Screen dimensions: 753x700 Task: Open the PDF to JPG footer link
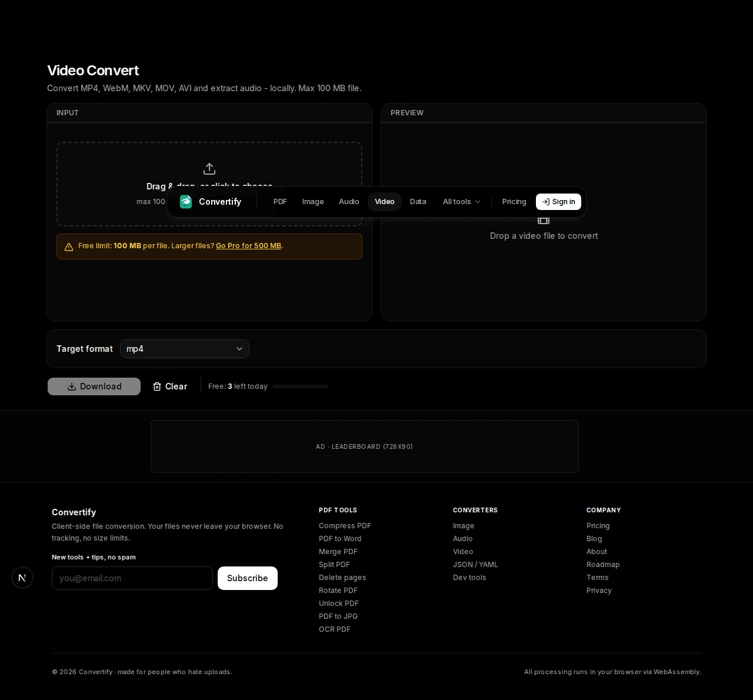pyautogui.click(x=338, y=616)
